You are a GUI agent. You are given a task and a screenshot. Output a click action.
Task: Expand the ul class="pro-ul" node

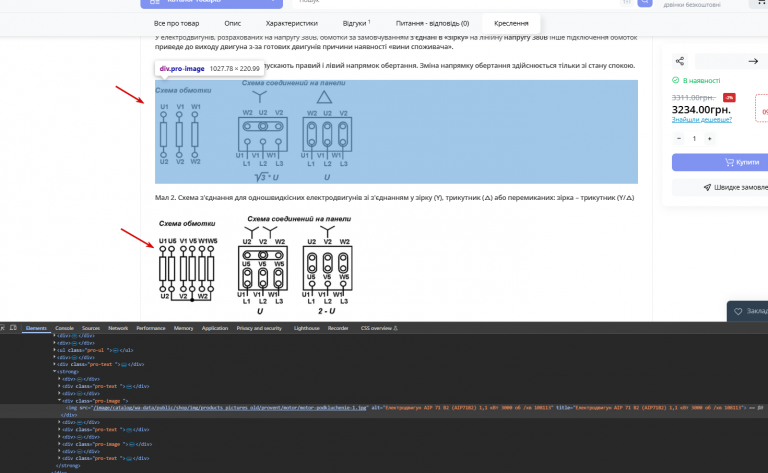[54, 350]
